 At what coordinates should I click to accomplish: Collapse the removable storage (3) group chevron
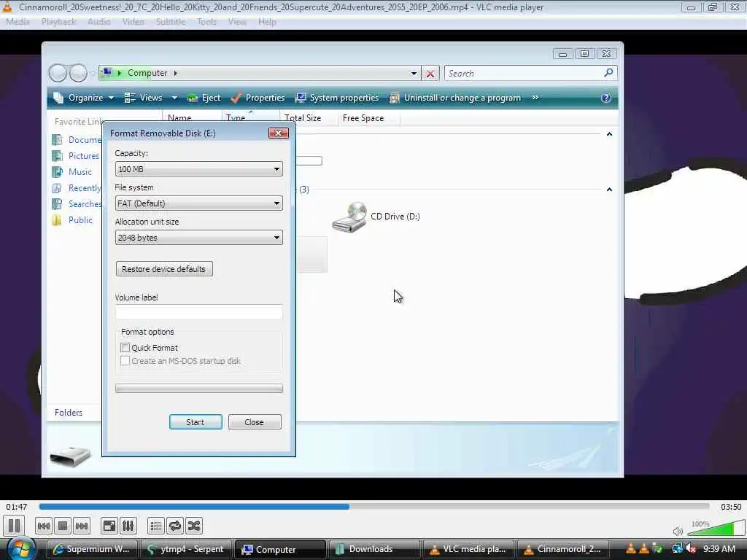609,190
